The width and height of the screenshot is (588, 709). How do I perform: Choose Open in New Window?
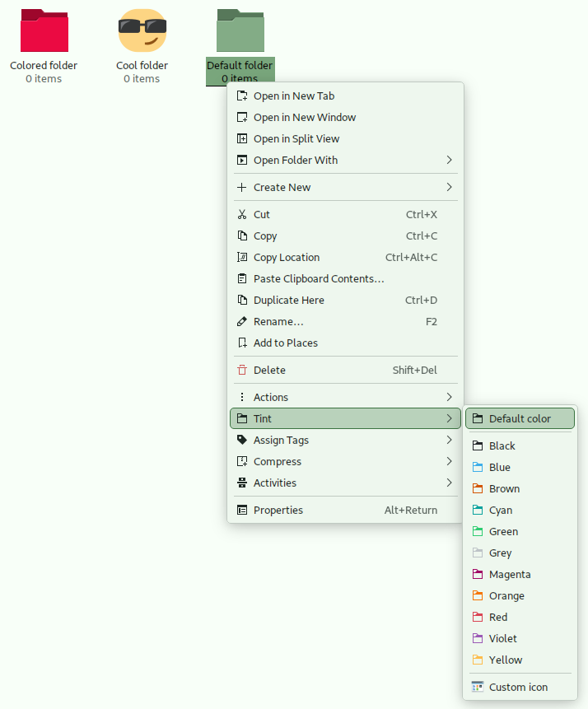346,117
